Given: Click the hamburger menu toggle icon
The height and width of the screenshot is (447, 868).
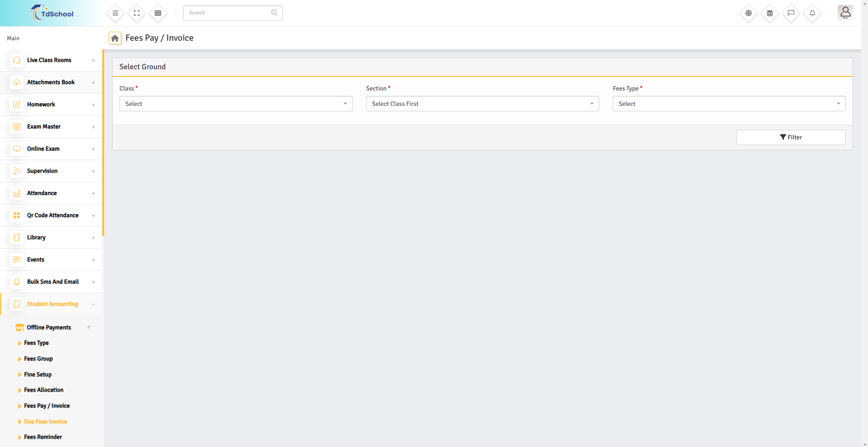Looking at the screenshot, I should pyautogui.click(x=115, y=13).
